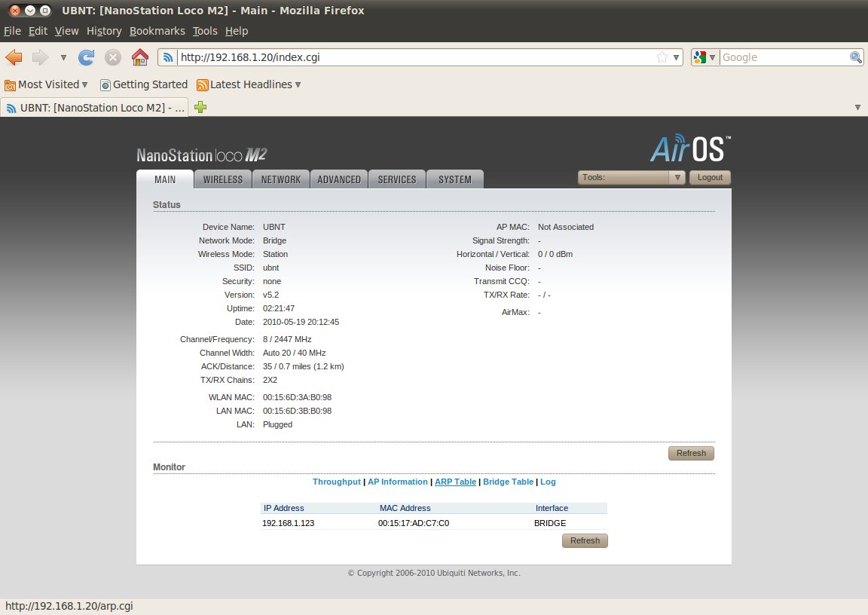Click the Bridge Table link
The height and width of the screenshot is (615, 868).
(508, 482)
